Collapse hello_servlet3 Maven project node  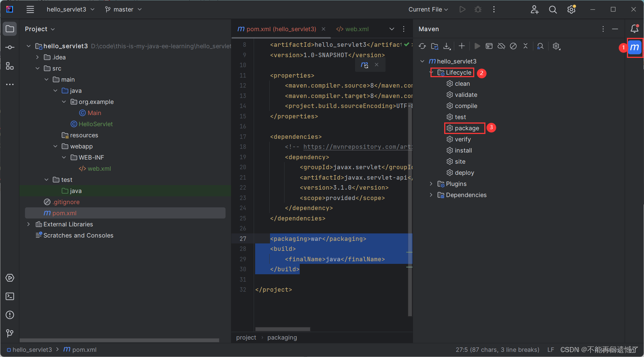pyautogui.click(x=422, y=61)
